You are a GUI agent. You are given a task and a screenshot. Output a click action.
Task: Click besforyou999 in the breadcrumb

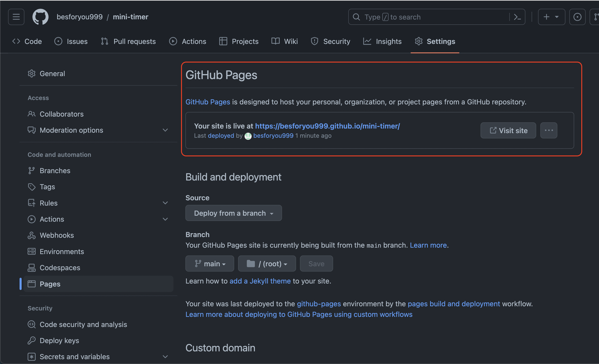tap(80, 17)
